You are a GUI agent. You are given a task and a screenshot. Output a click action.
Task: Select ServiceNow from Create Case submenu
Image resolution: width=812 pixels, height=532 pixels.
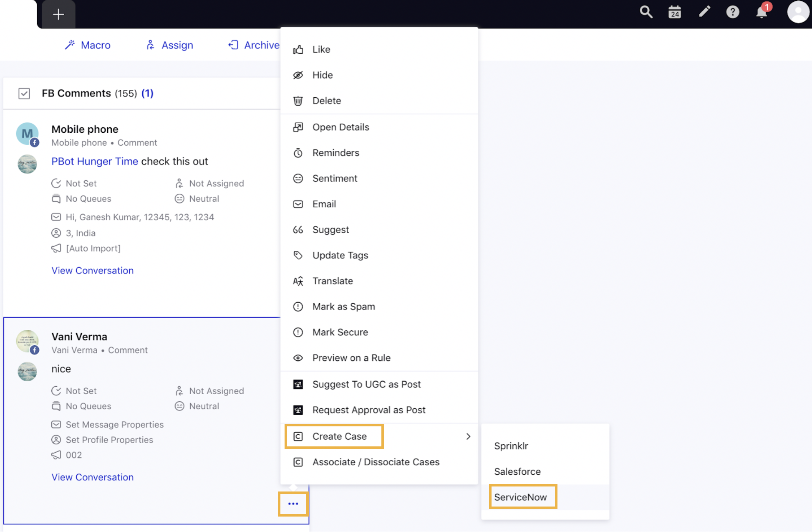coord(521,497)
